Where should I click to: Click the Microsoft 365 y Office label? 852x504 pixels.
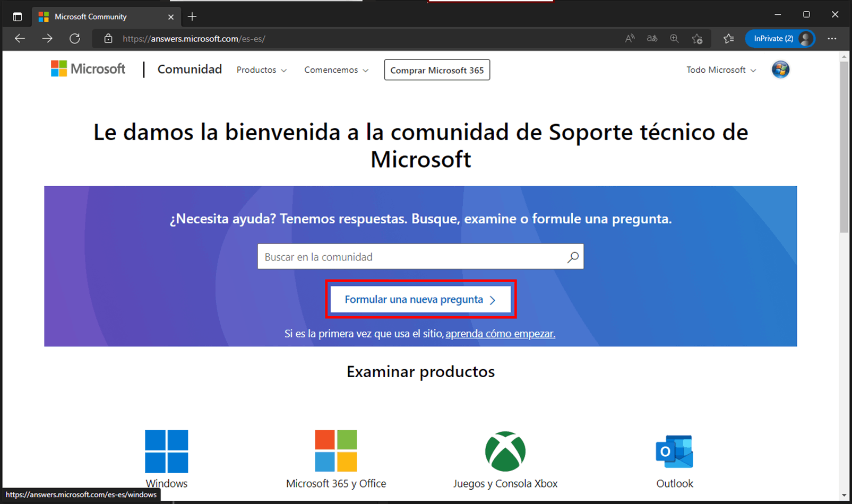click(x=336, y=483)
